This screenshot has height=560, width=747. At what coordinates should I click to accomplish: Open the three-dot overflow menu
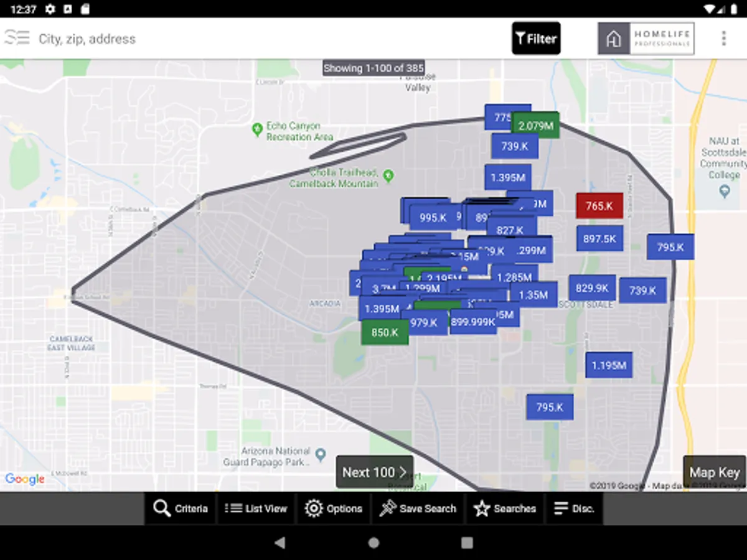pos(723,39)
